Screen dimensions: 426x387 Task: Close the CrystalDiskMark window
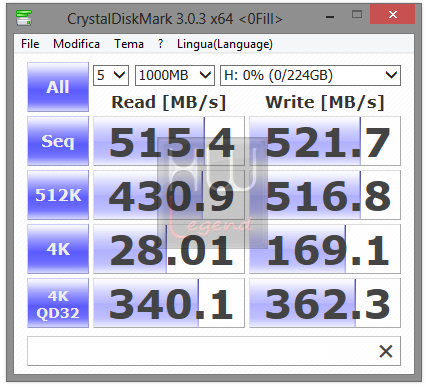tap(393, 15)
